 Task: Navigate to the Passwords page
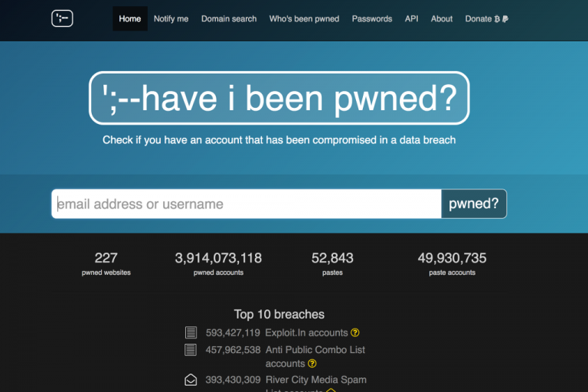click(372, 18)
